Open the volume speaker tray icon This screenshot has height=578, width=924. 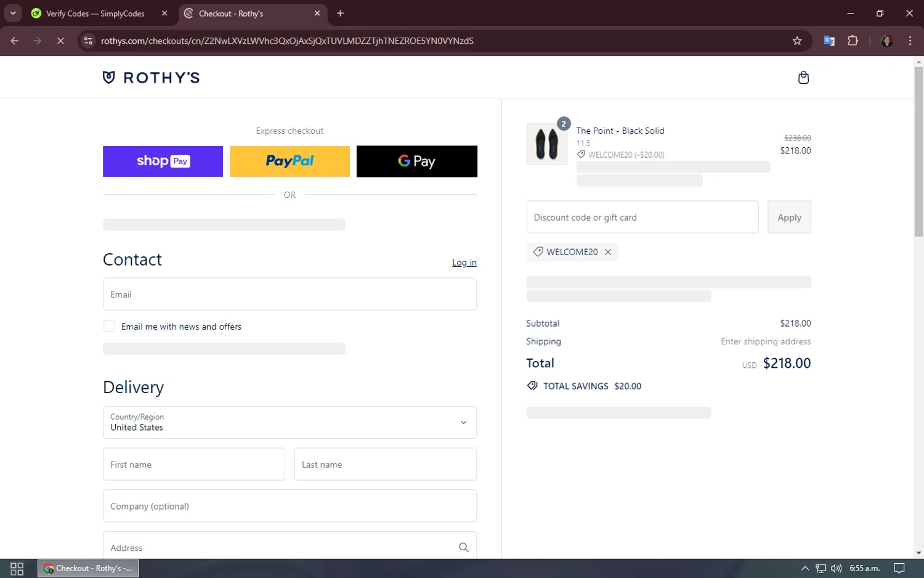[836, 568]
